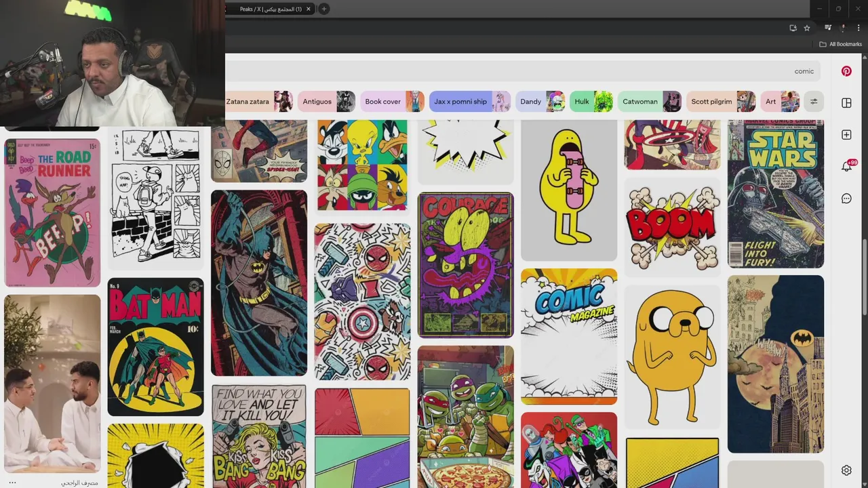Open the blue-caped Batman swinging pin
Screen dimensions: 868x488
(259, 283)
